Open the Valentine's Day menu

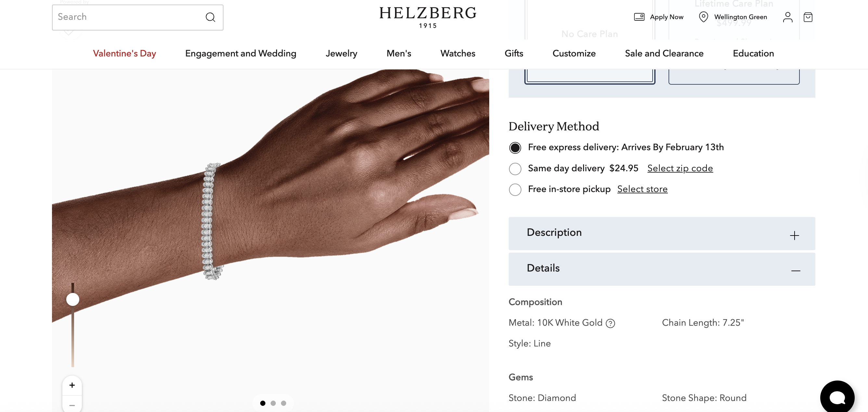click(x=124, y=53)
